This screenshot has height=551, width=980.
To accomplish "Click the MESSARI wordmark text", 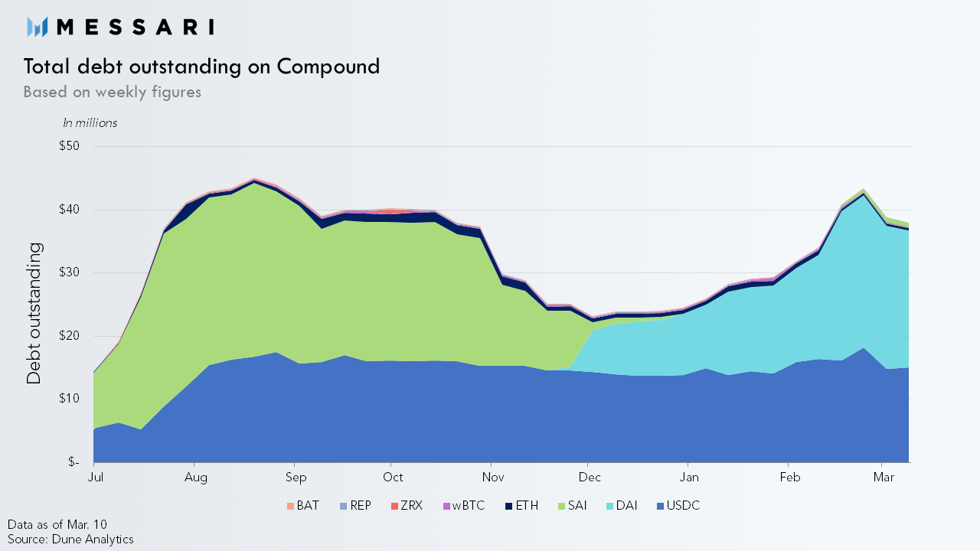I will (136, 27).
